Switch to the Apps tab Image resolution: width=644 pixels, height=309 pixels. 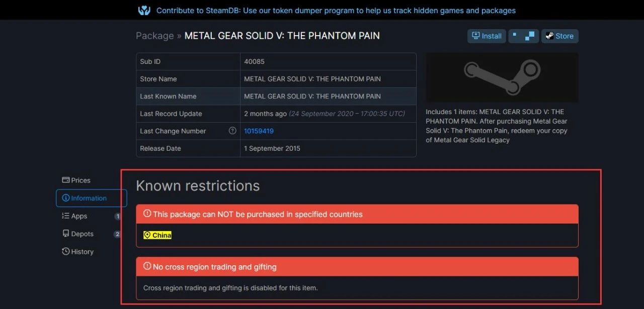[x=78, y=216]
